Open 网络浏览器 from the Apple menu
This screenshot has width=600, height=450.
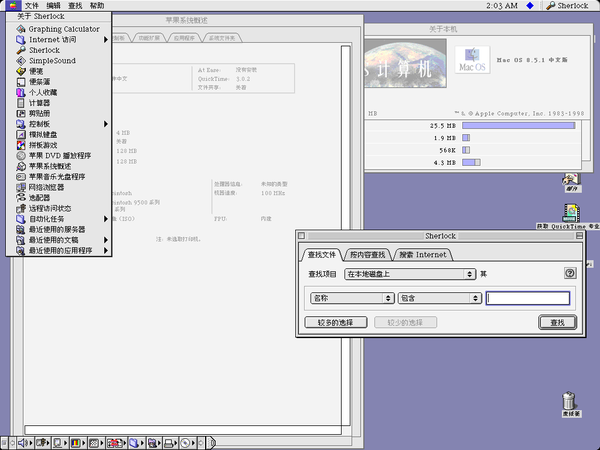[59, 187]
